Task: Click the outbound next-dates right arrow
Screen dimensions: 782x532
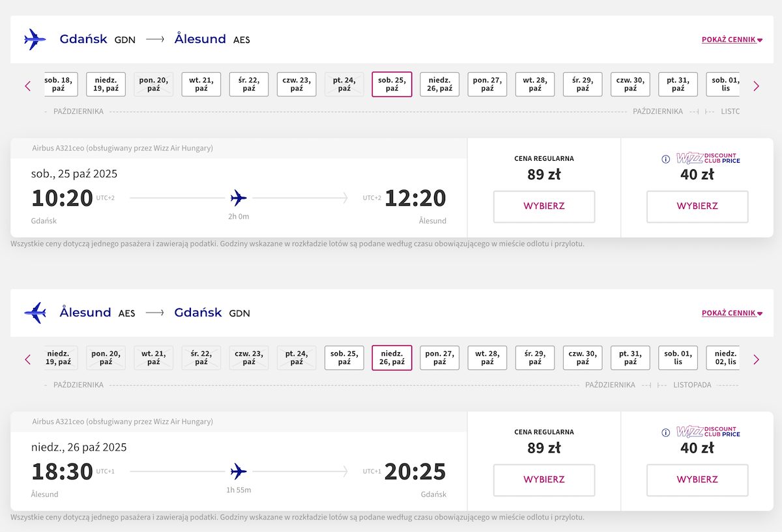Action: (x=756, y=85)
